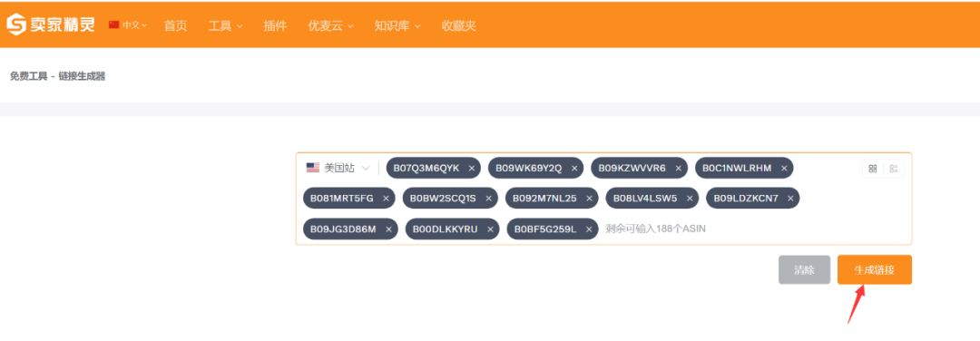The width and height of the screenshot is (980, 341).
Task: Click the ASIN input field placeholder text
Action: (656, 229)
